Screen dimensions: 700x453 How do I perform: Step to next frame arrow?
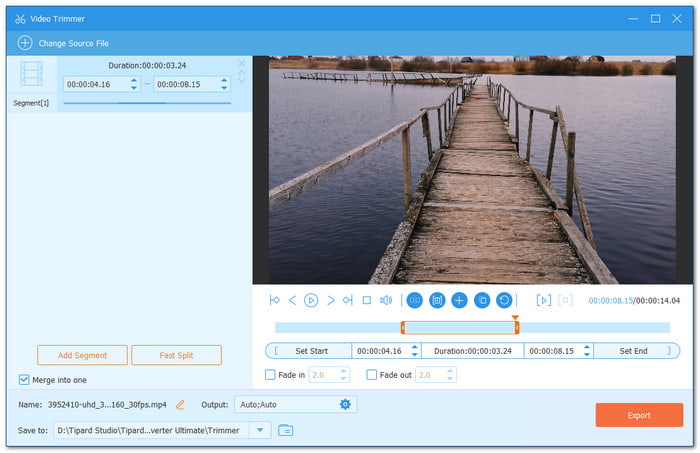coord(330,300)
